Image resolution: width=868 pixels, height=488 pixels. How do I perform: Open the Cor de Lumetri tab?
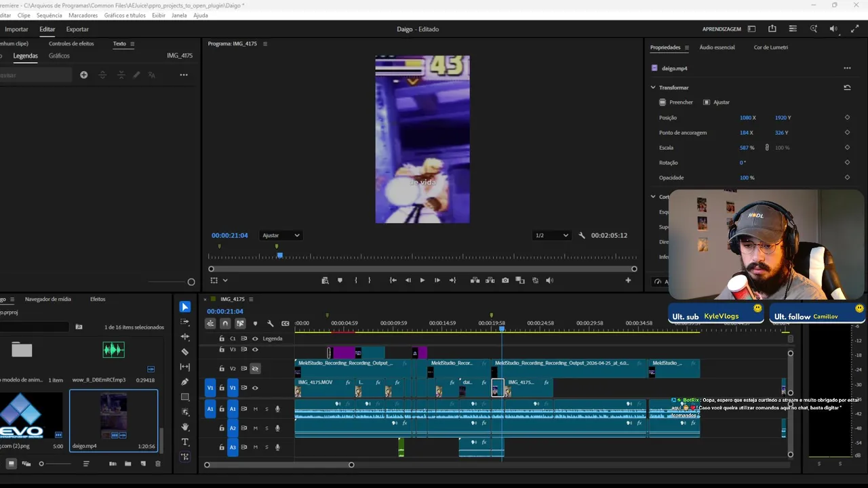click(x=770, y=47)
